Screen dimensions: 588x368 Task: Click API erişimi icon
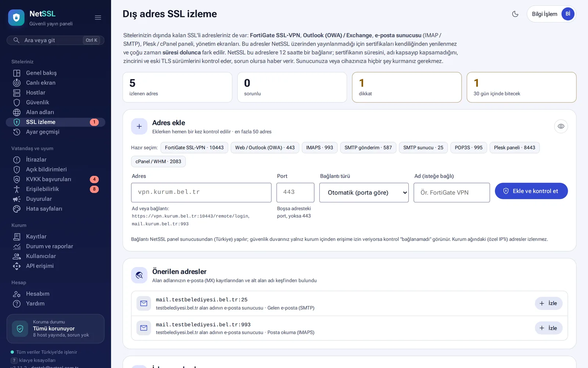(x=17, y=266)
